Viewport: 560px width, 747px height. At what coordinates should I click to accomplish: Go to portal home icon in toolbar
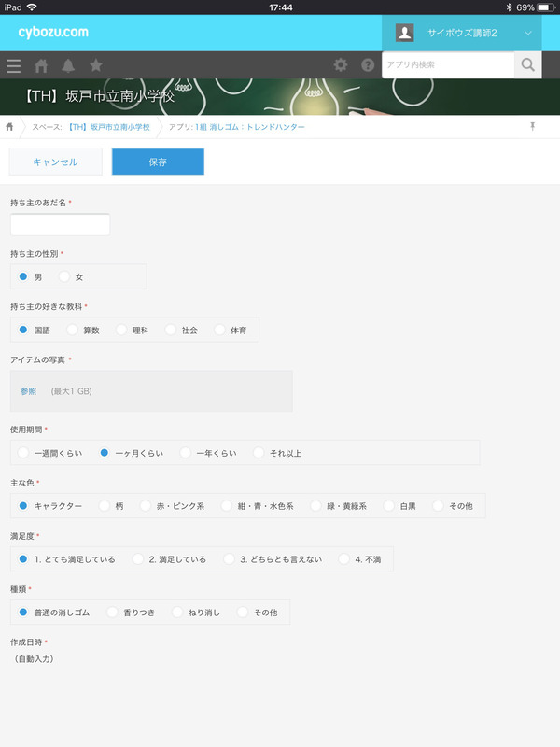click(x=41, y=65)
